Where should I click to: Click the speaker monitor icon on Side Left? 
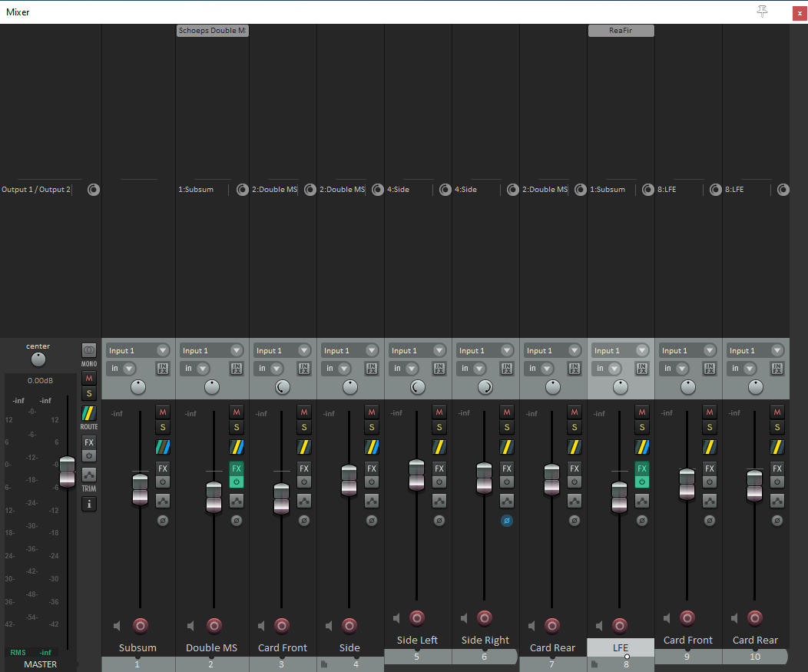[x=397, y=618]
